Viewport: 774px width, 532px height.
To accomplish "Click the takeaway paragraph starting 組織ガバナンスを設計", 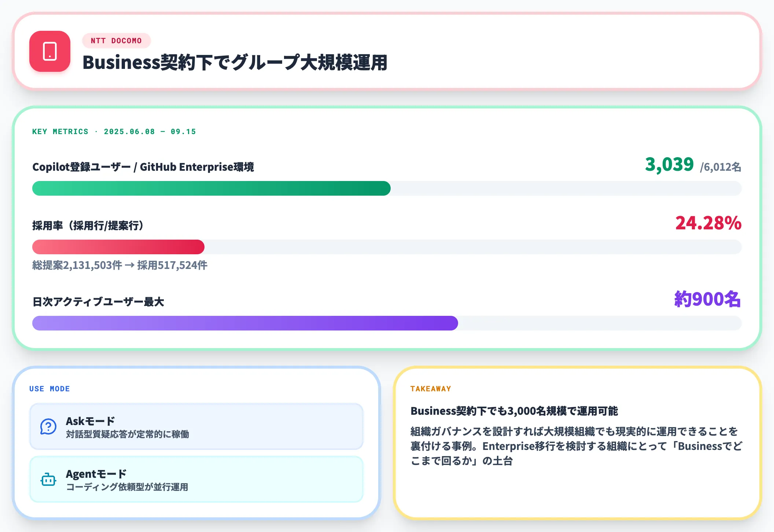I will pos(576,446).
